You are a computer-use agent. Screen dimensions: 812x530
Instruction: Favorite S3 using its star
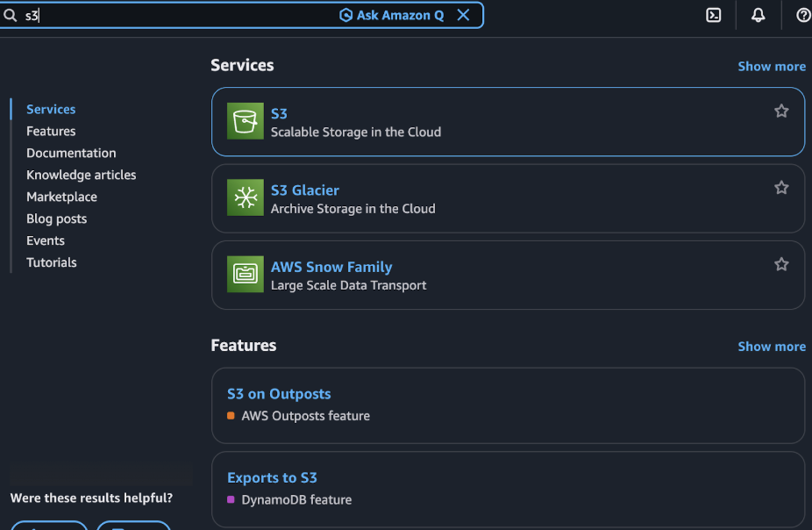click(781, 111)
